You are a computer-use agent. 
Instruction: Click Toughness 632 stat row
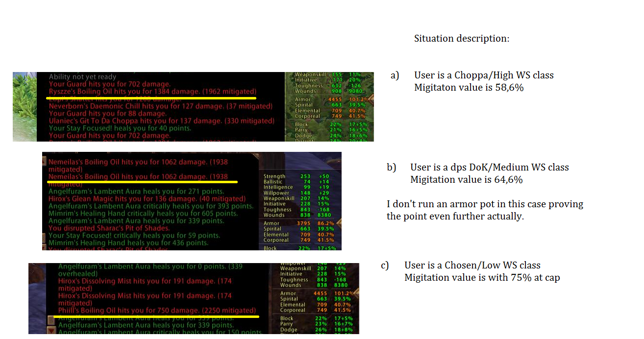pyautogui.click(x=328, y=86)
